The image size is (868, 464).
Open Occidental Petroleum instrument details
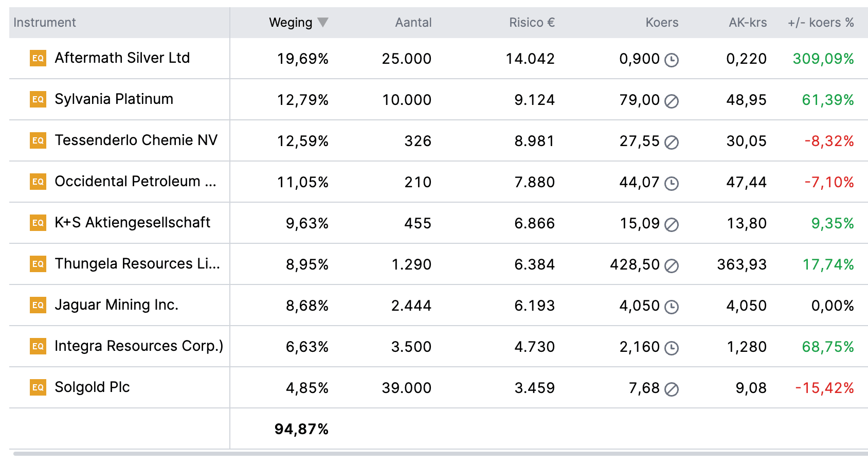point(136,181)
